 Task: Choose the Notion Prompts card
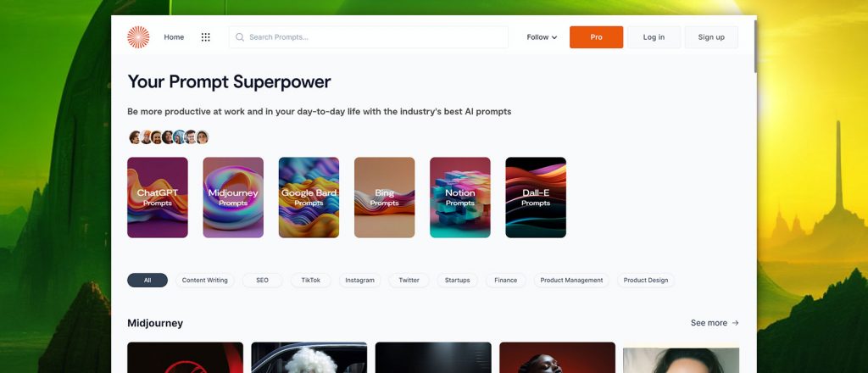[460, 198]
